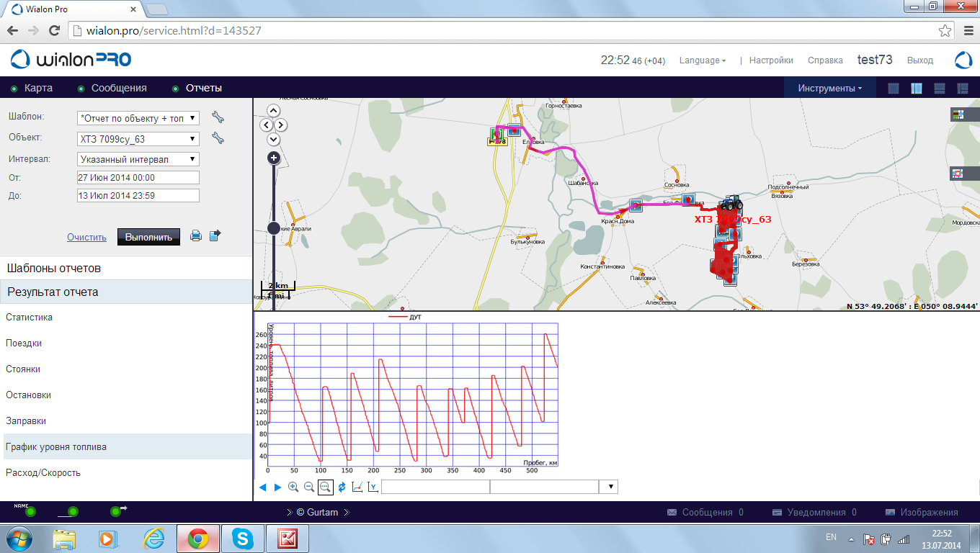Viewport: 980px width, 553px height.
Task: Expand the Шаблон report template dropdown
Action: click(138, 118)
